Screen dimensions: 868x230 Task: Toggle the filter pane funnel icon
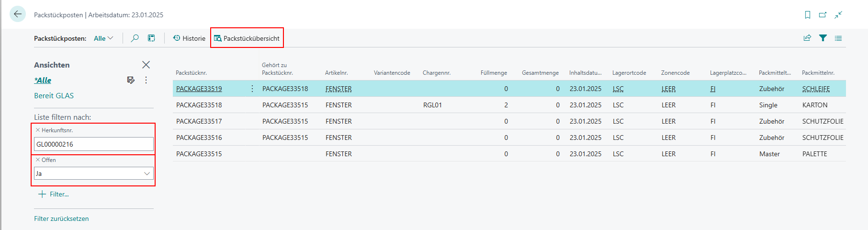(x=823, y=38)
